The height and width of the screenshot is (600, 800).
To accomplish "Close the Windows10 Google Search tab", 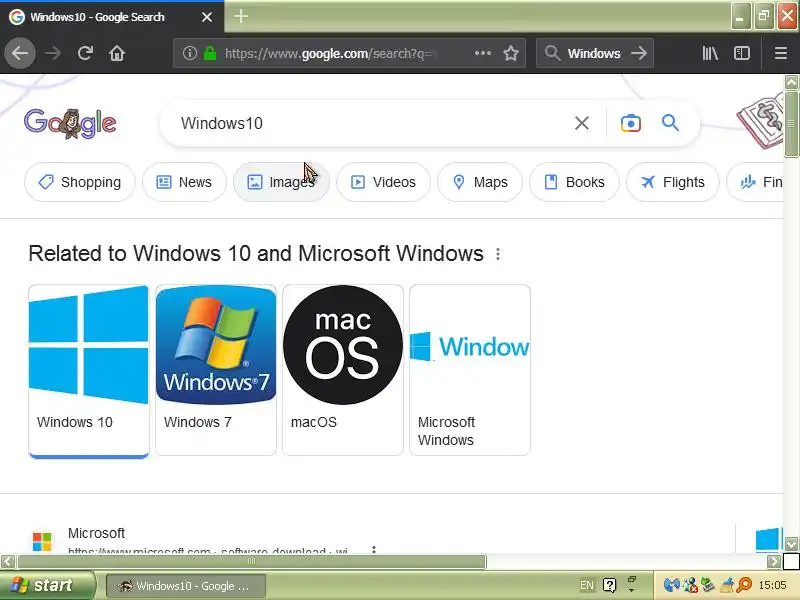I will [x=207, y=17].
